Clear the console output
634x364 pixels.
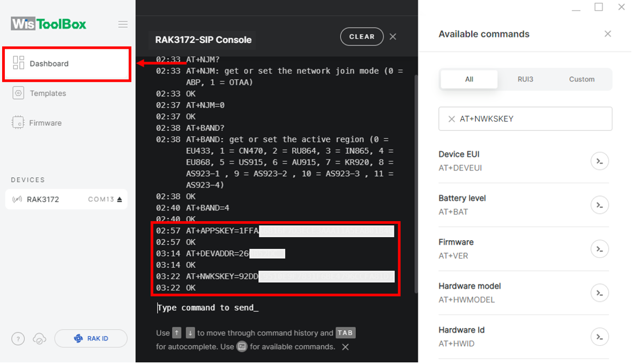(x=362, y=37)
